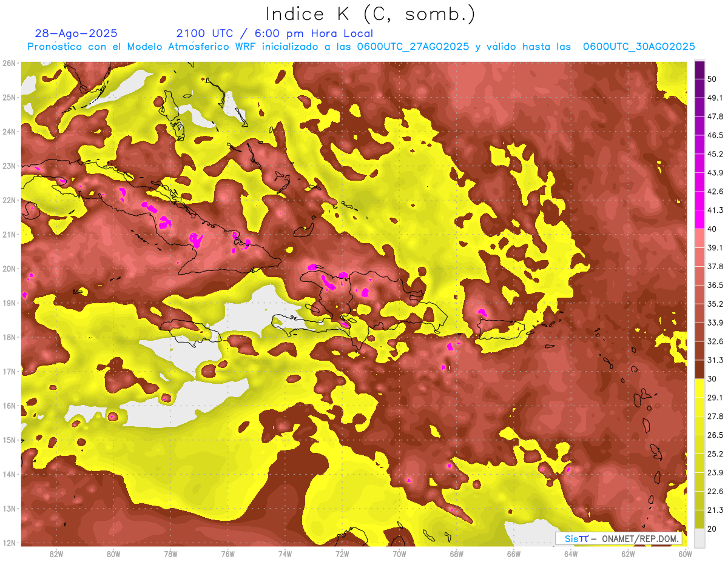Image resolution: width=728 pixels, height=562 pixels.
Task: Click the 16N latitude axis label
Action: click(x=9, y=406)
